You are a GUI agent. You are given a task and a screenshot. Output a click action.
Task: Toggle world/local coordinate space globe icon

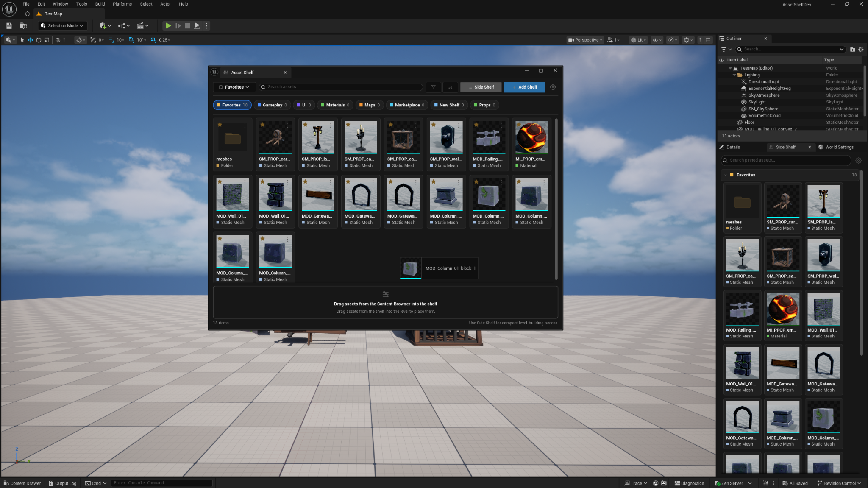tap(58, 40)
